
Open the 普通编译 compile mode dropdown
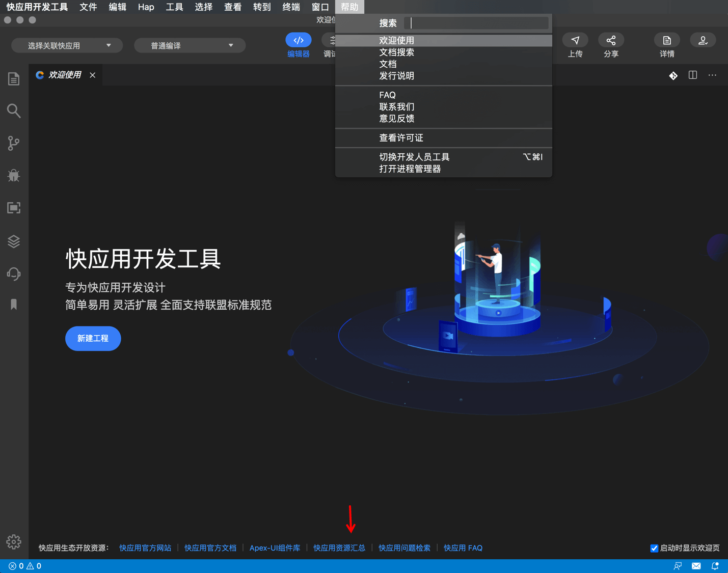[190, 45]
